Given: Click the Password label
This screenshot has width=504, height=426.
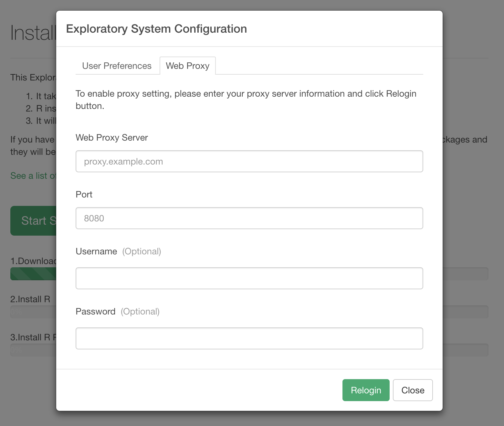Looking at the screenshot, I should (95, 312).
